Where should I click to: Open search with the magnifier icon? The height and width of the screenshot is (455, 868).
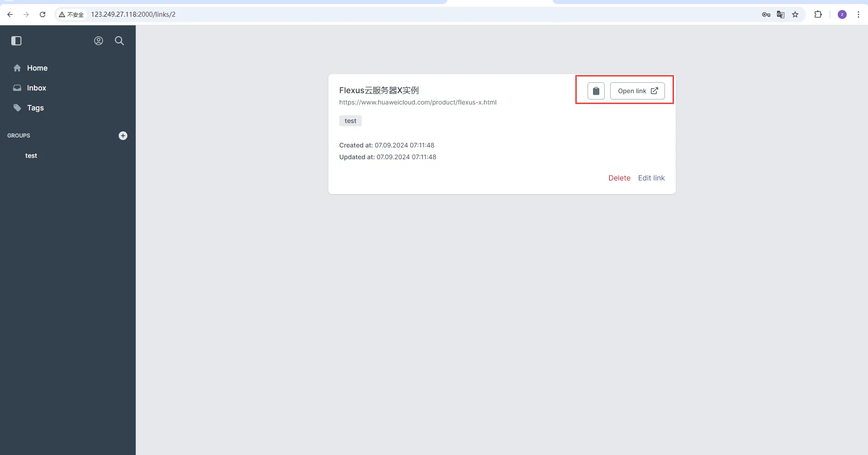click(119, 41)
